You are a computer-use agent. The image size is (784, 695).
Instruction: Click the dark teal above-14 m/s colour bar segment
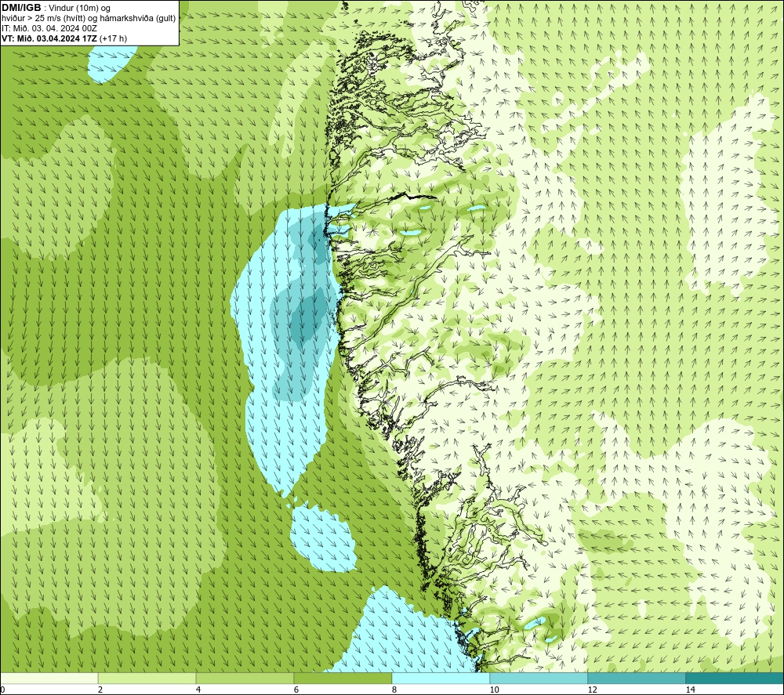pos(735,678)
